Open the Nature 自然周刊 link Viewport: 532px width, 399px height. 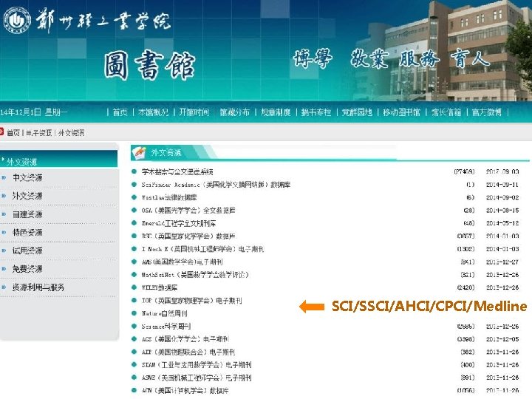coord(164,313)
